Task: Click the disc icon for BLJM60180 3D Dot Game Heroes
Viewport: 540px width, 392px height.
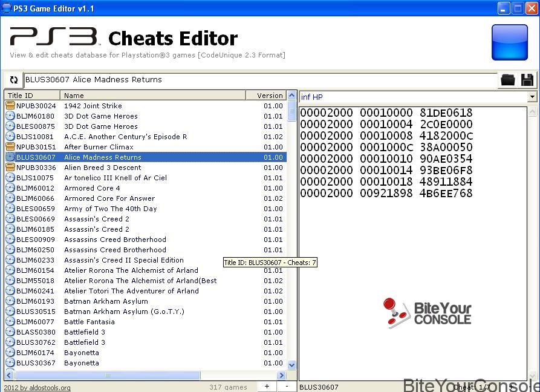Action: [x=10, y=116]
